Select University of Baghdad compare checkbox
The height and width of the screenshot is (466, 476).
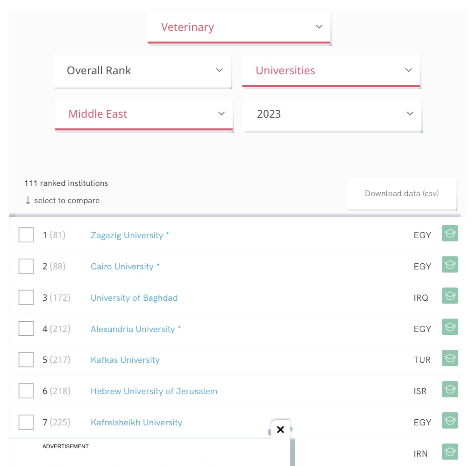coord(26,297)
